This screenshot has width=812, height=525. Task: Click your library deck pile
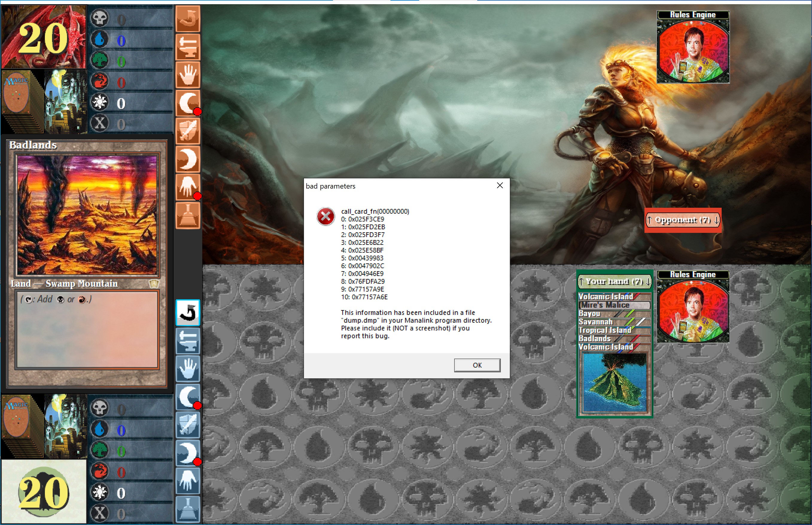click(22, 426)
